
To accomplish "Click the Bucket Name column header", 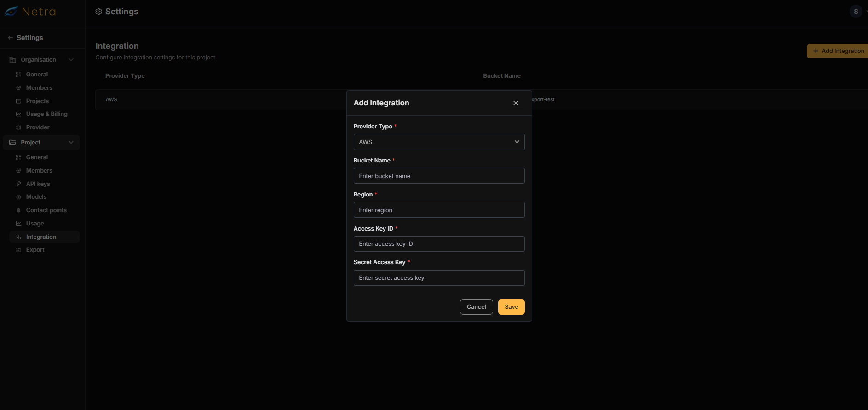I will coord(502,76).
